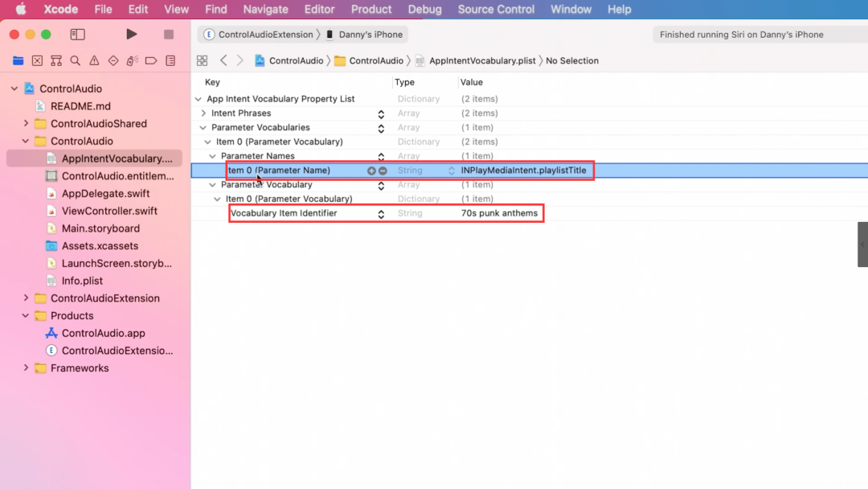868x489 pixels.
Task: Open the Product menu
Action: click(371, 9)
